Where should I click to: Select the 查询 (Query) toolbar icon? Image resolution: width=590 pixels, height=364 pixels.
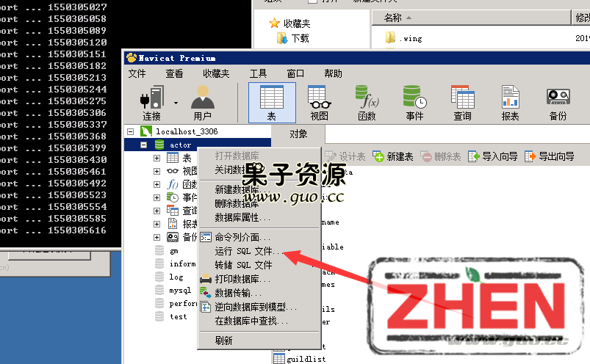pyautogui.click(x=462, y=102)
